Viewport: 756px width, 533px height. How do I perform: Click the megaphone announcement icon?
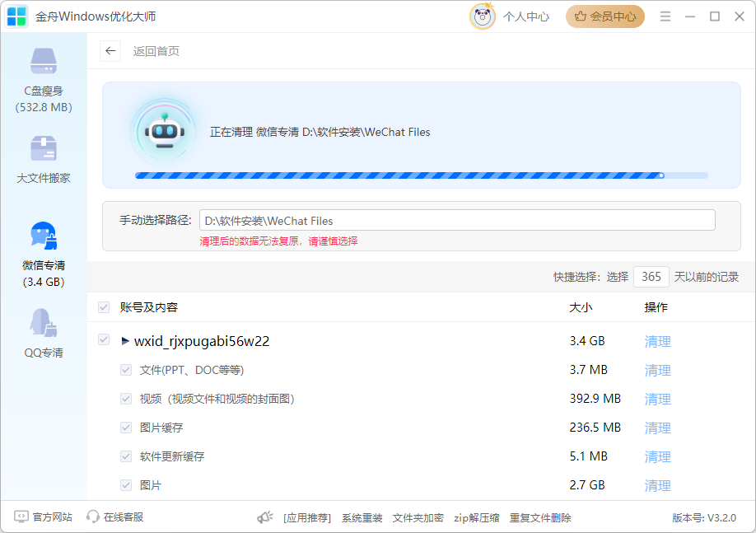point(264,517)
